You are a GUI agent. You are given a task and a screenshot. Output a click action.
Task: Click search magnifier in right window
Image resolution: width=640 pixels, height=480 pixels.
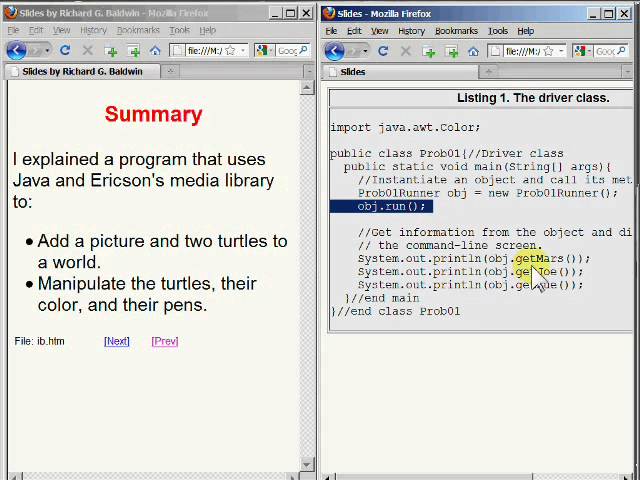click(x=621, y=51)
